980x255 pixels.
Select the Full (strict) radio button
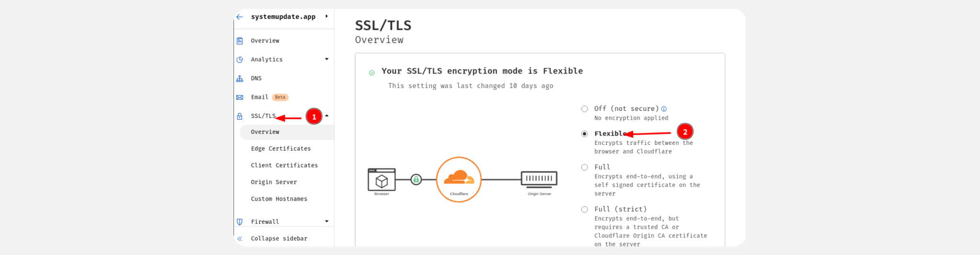click(x=584, y=210)
